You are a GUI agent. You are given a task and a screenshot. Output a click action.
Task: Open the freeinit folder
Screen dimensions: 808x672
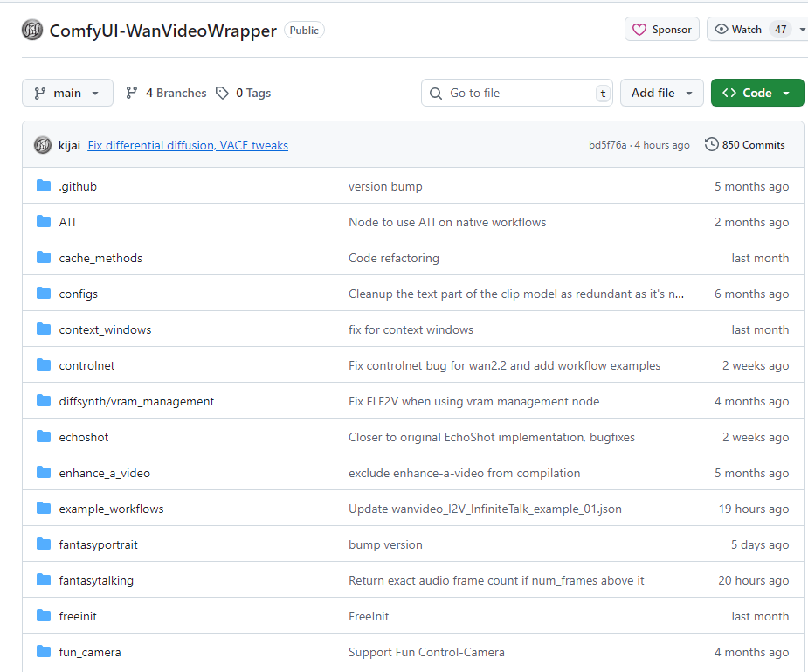click(x=78, y=616)
